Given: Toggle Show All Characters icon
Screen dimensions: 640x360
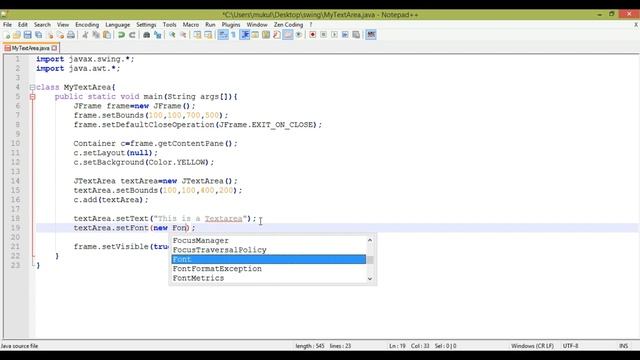Looking at the screenshot, I should 233,35.
